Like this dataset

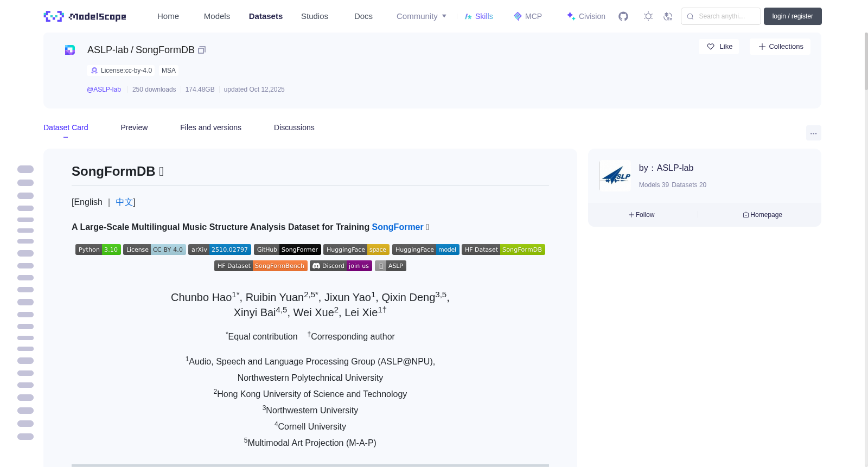719,47
